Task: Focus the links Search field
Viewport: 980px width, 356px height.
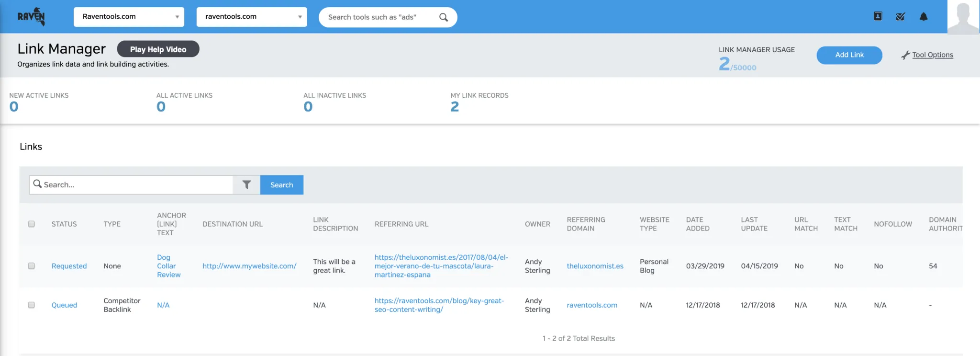Action: 131,184
